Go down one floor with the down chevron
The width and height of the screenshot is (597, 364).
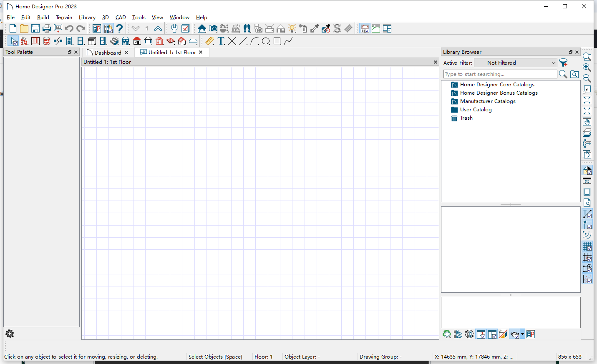click(136, 28)
